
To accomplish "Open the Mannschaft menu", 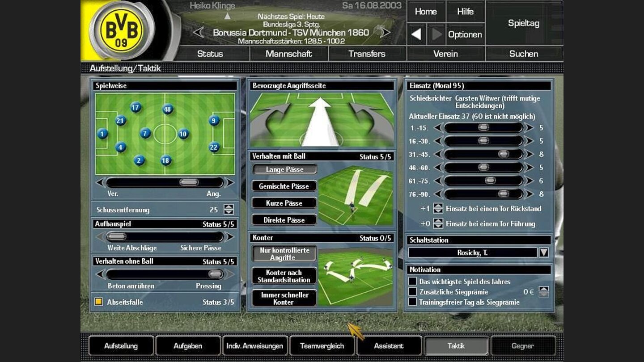I will [289, 54].
